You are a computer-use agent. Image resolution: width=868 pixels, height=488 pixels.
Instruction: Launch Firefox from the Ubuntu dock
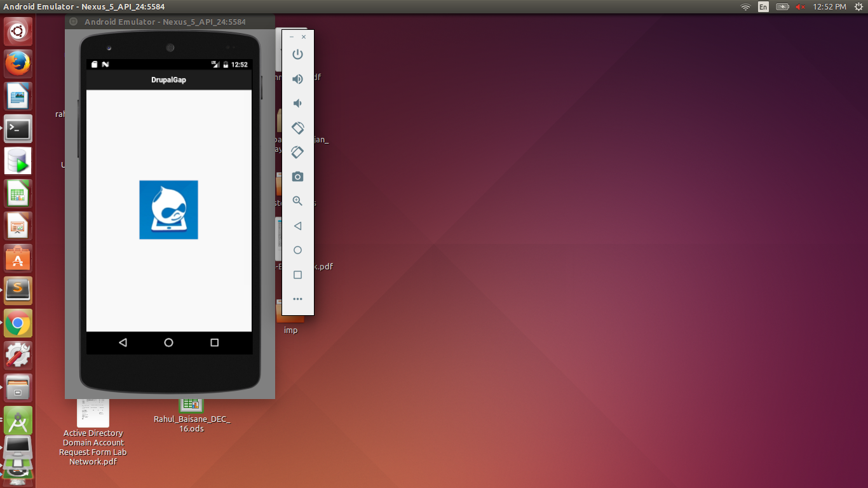[x=17, y=64]
